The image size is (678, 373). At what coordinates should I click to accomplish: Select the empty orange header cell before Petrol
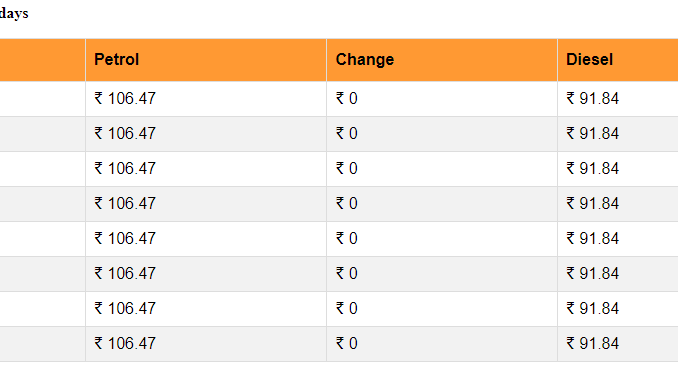point(42,60)
